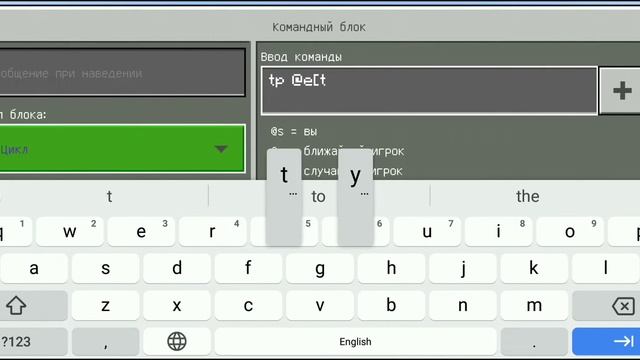Viewport: 640px width, 360px height.
Task: Tap the period key
Action: point(534,341)
